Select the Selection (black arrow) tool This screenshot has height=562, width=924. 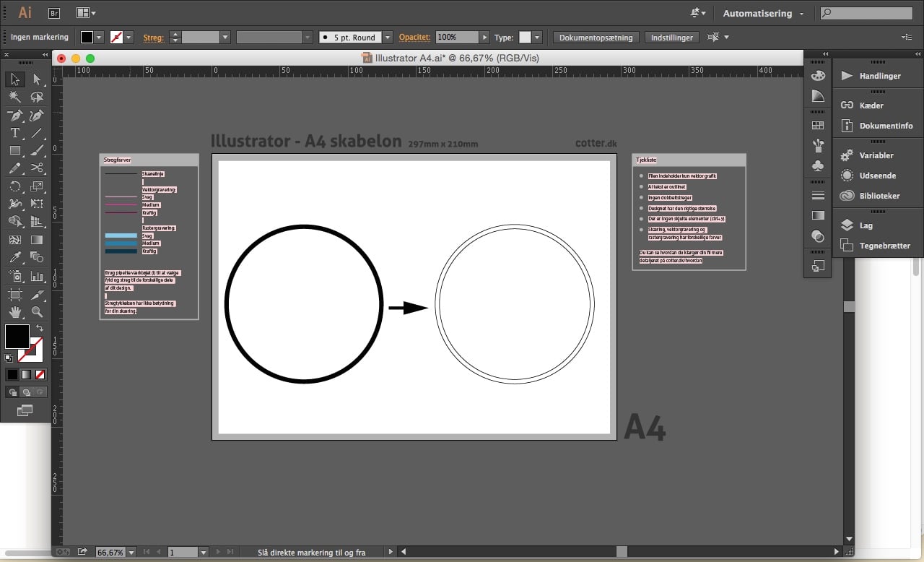coord(14,79)
